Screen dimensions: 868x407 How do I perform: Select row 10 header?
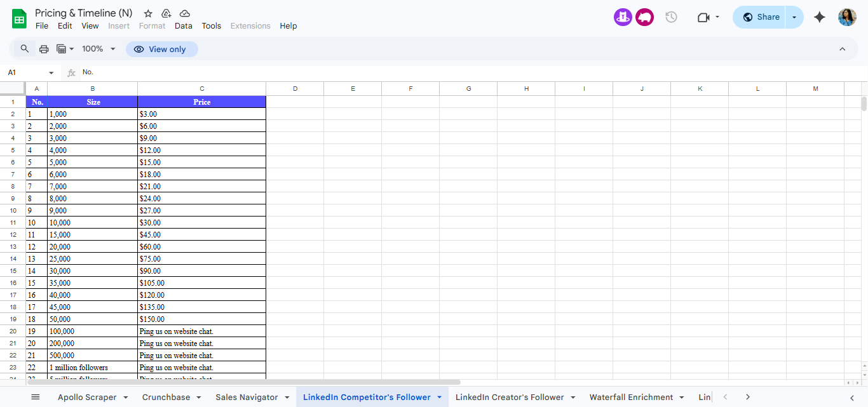point(13,211)
